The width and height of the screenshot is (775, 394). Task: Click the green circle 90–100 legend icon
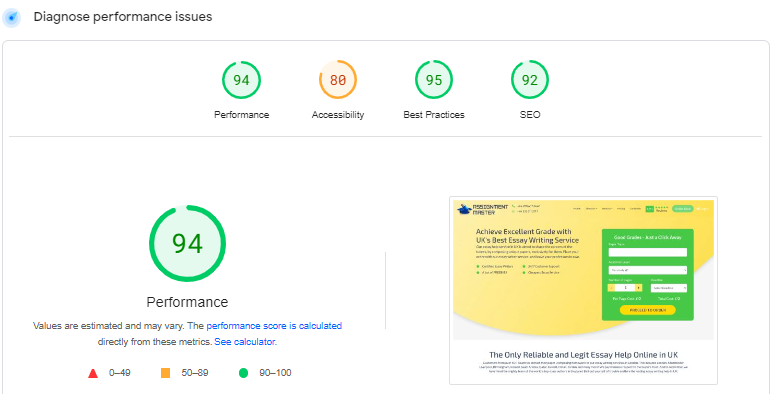click(x=243, y=373)
